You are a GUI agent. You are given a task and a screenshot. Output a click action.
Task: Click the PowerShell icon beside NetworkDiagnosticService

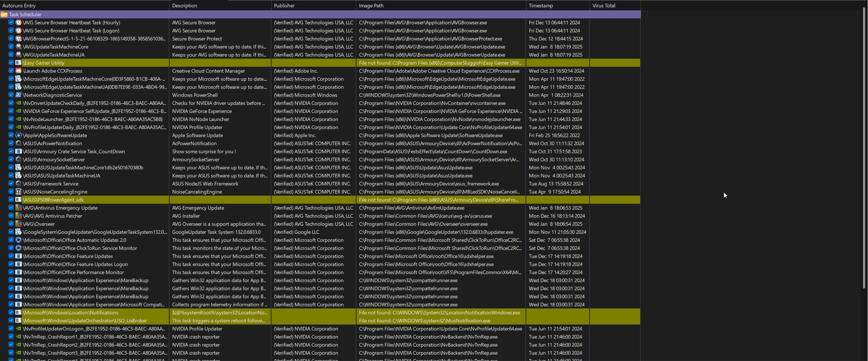[19, 95]
